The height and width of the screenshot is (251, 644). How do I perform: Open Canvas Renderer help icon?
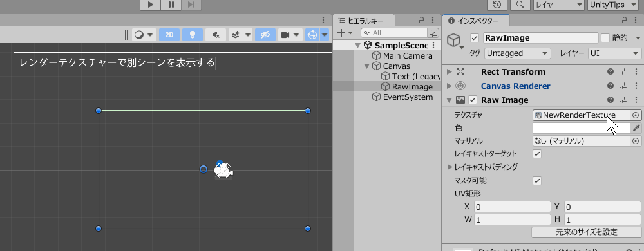coord(611,86)
